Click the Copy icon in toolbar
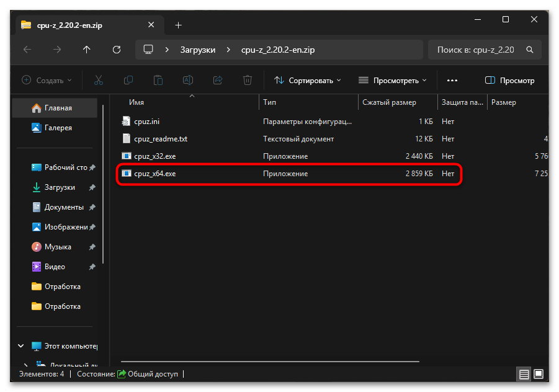559x392 pixels. coord(128,80)
